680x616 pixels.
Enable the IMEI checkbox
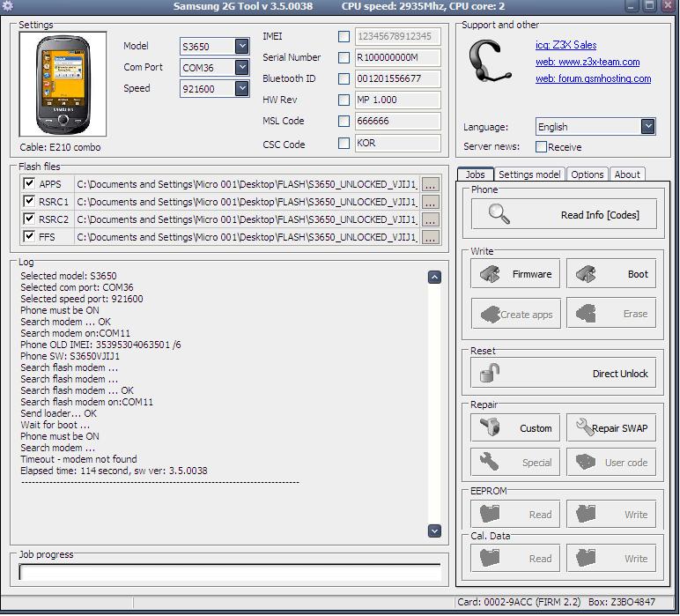click(x=344, y=36)
